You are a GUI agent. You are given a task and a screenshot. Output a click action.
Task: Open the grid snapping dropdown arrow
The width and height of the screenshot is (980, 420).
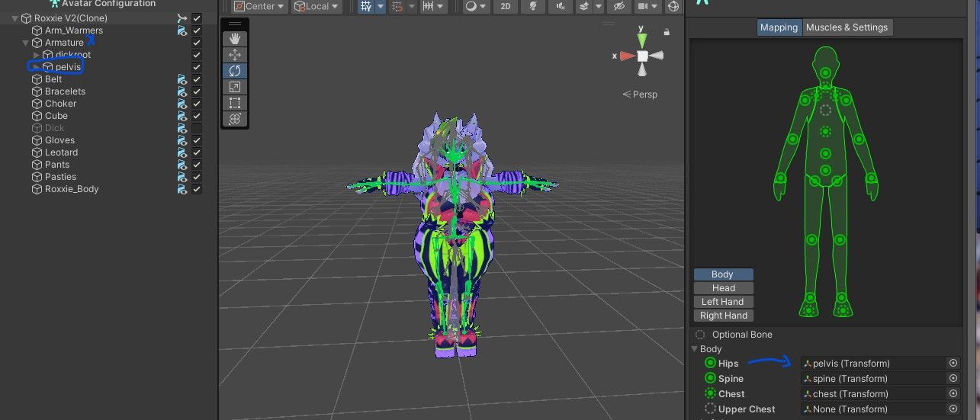380,6
